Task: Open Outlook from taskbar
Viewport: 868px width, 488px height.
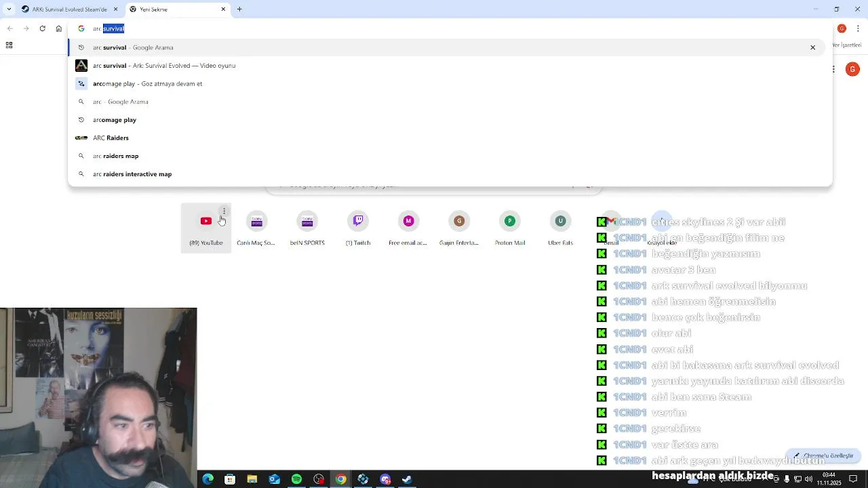Action: pyautogui.click(x=274, y=479)
